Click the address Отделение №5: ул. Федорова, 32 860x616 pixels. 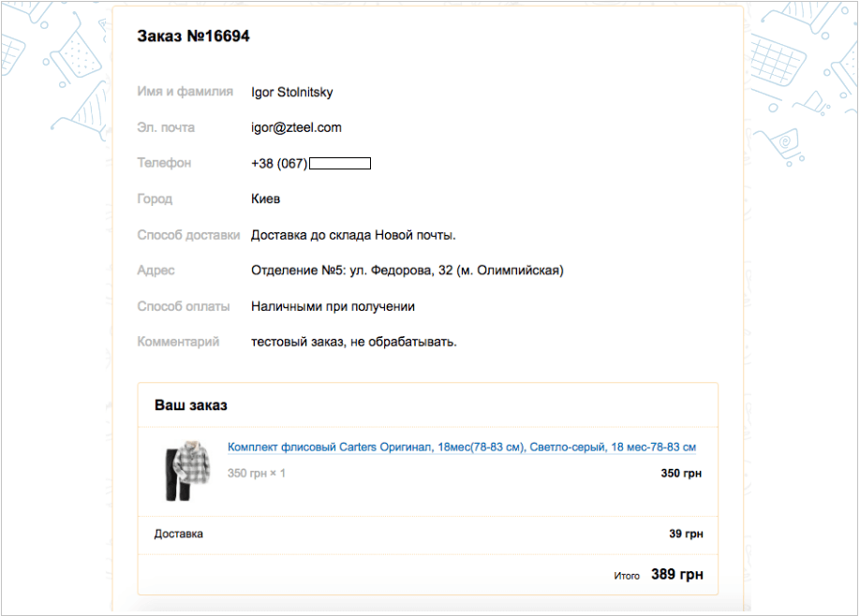(x=407, y=271)
